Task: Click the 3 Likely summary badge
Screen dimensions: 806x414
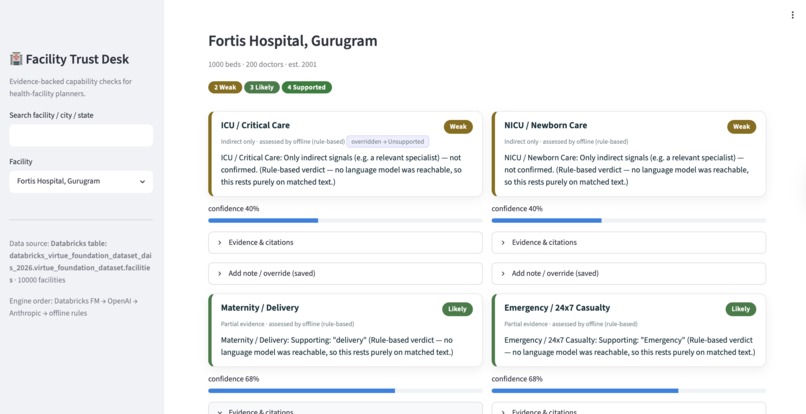Action: [x=262, y=87]
